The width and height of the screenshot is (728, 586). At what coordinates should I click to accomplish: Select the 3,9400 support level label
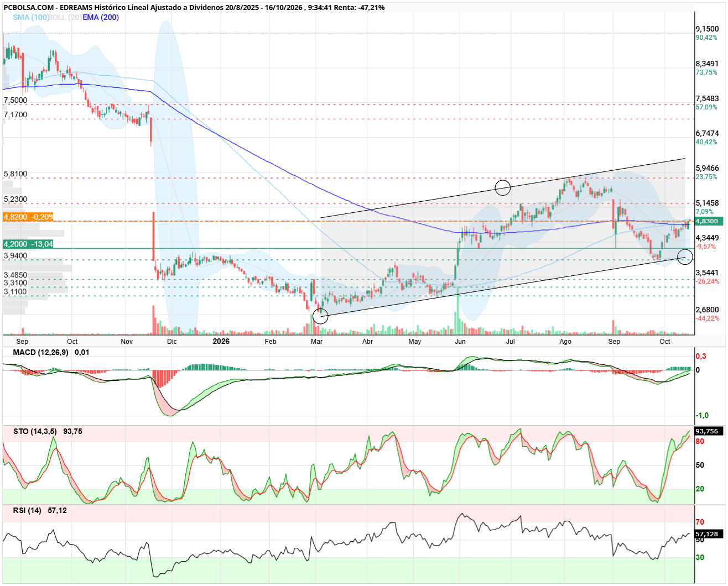pos(15,256)
